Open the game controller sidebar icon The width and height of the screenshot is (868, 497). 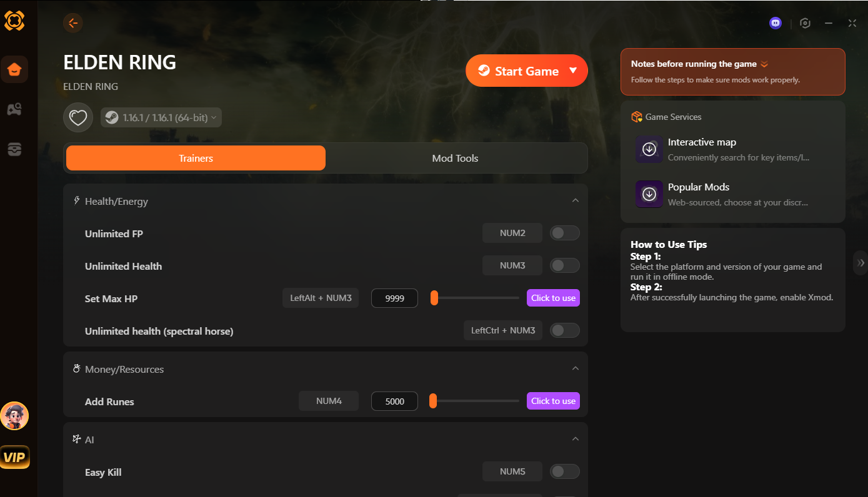click(14, 109)
